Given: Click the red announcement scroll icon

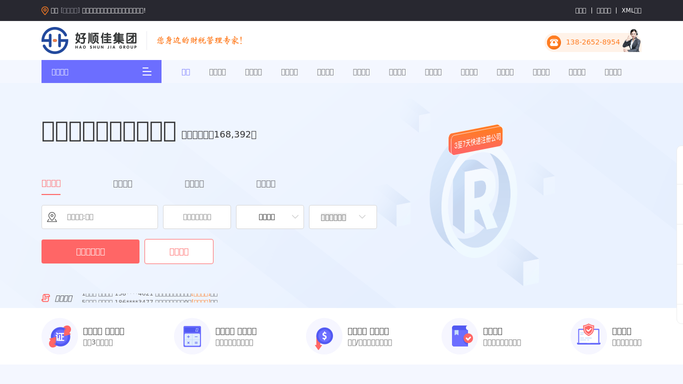Looking at the screenshot, I should pyautogui.click(x=45, y=298).
